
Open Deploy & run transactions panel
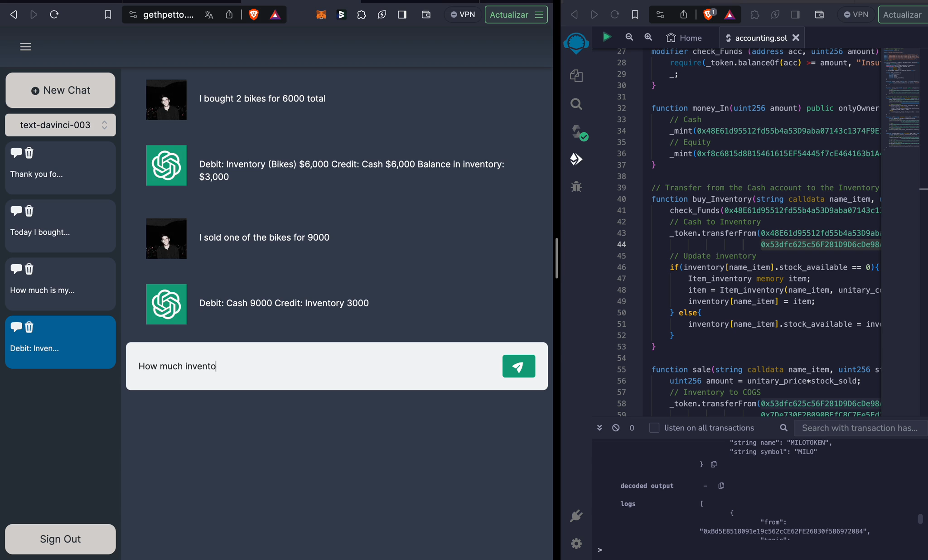(x=576, y=159)
